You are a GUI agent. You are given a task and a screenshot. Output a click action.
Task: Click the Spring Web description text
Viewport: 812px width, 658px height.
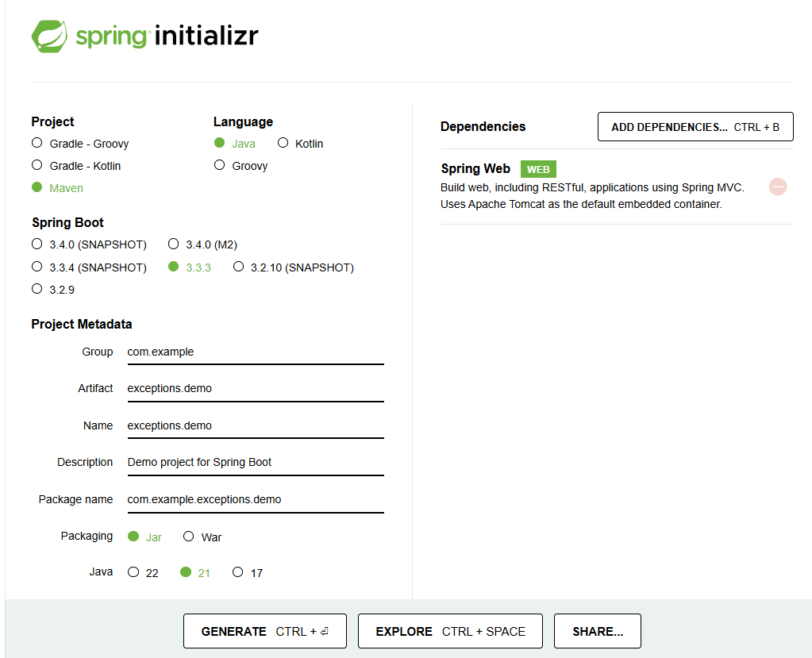[x=592, y=196]
